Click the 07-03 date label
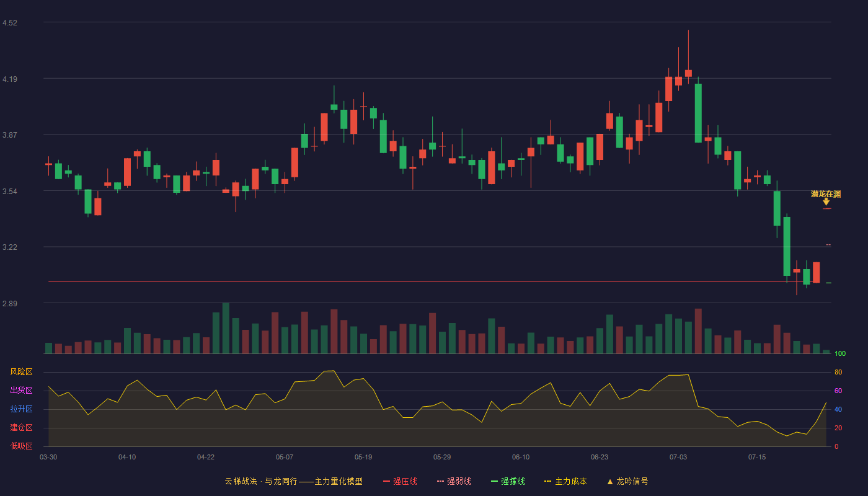This screenshot has width=868, height=496. 678,457
